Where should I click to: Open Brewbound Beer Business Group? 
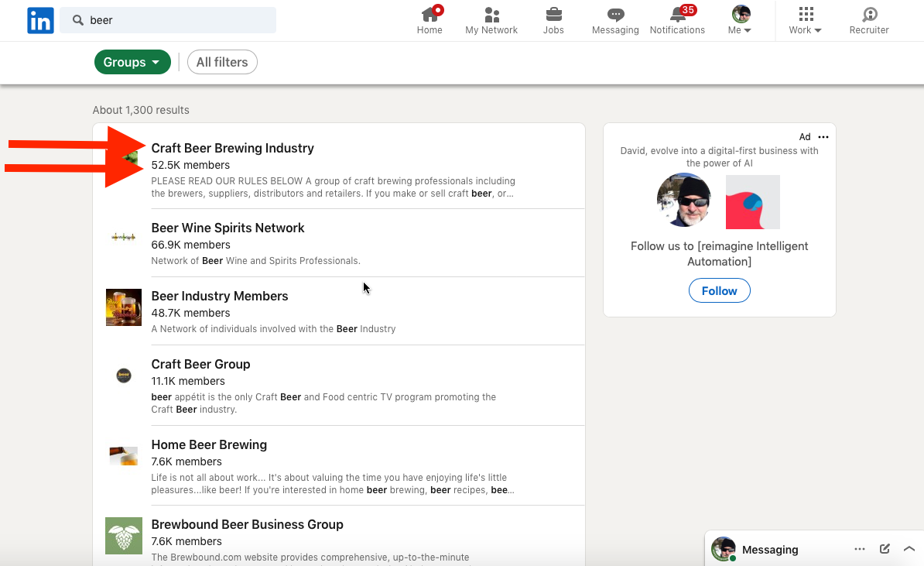click(x=248, y=524)
